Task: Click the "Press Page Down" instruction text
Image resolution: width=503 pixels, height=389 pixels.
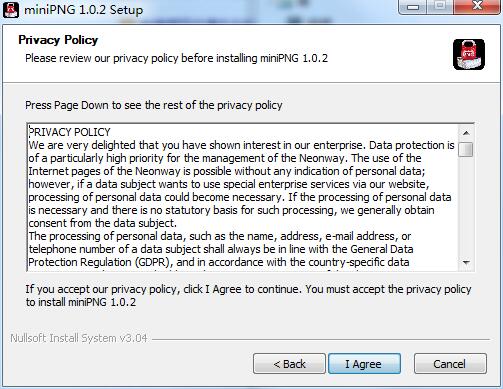Action: point(154,105)
